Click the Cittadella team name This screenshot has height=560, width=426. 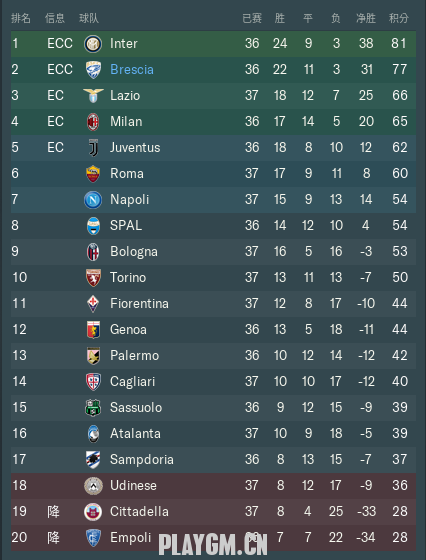(x=139, y=511)
